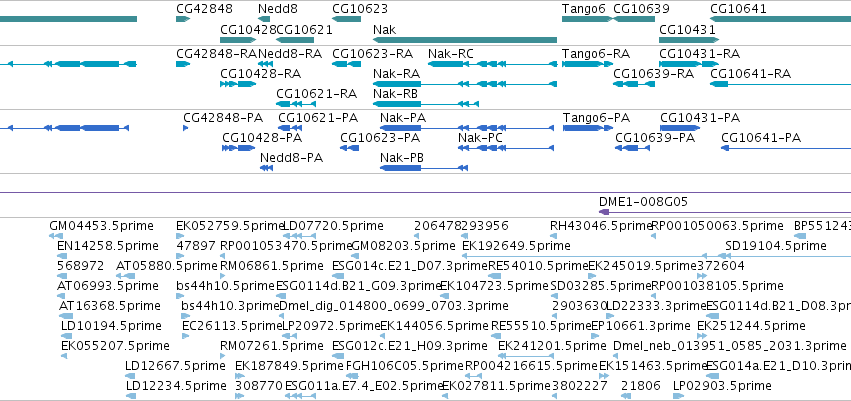The height and width of the screenshot is (401, 851).
Task: Select the Nedd8 gene feature
Action: 264,19
